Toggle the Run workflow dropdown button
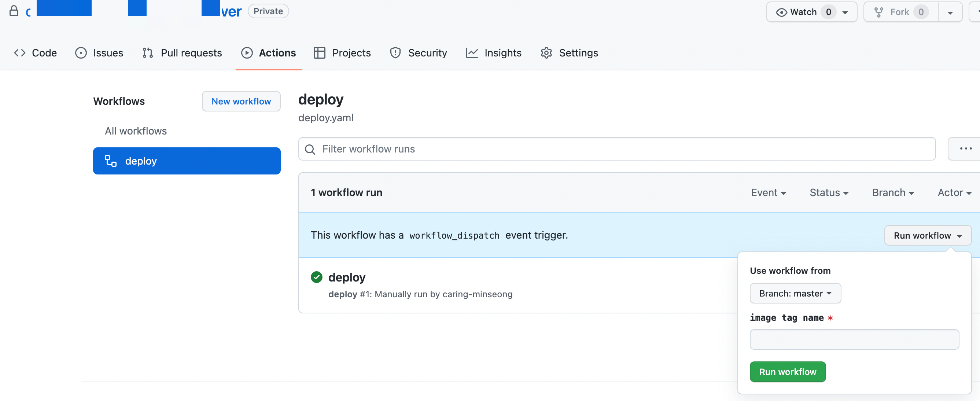This screenshot has width=980, height=401. coord(927,235)
